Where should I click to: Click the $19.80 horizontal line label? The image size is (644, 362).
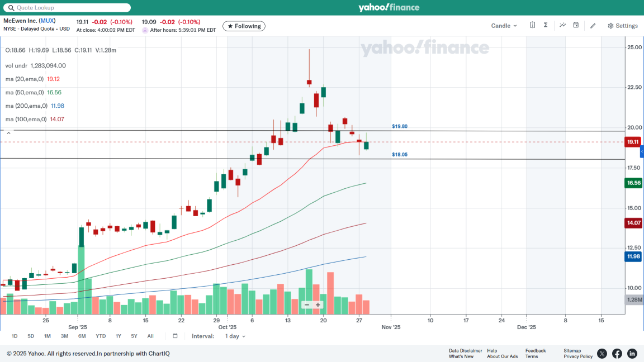pos(400,126)
